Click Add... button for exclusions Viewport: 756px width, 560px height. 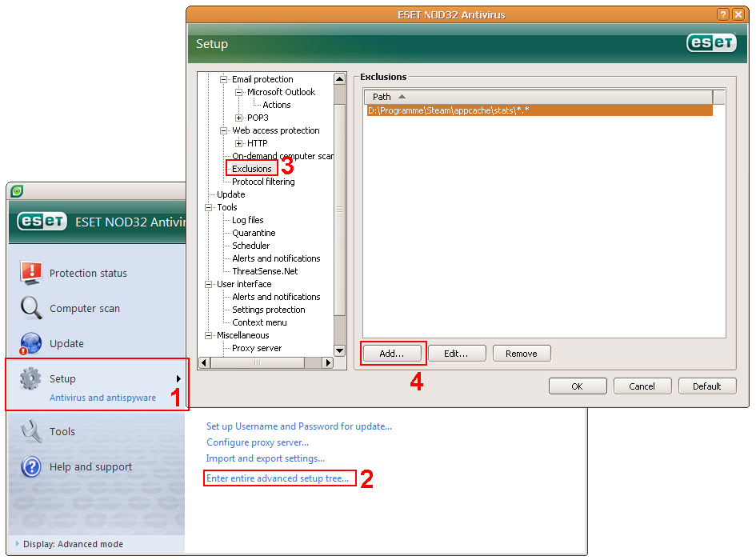392,354
